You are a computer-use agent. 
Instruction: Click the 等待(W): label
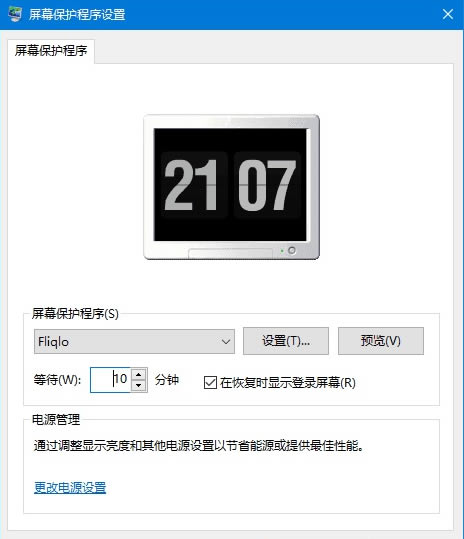(57, 380)
